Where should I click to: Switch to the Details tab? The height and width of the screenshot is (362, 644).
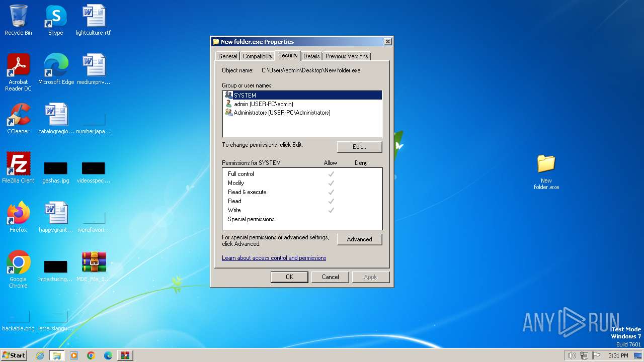(x=311, y=56)
